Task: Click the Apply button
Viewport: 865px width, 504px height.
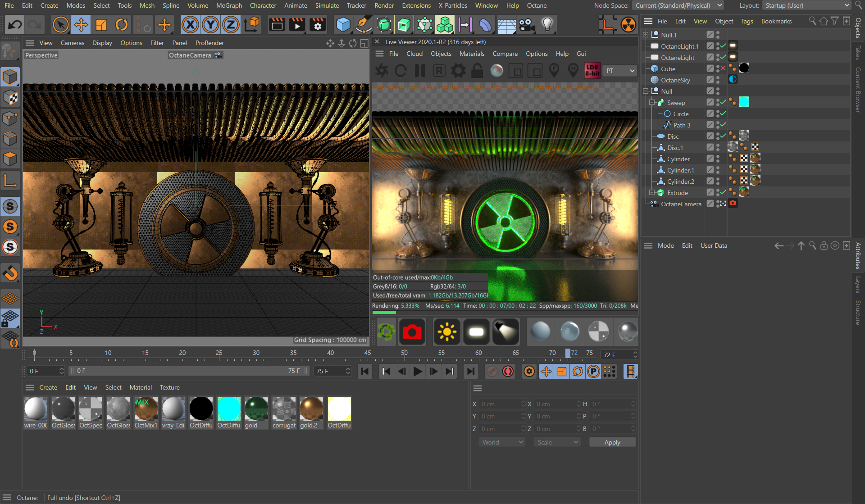Action: pos(612,442)
